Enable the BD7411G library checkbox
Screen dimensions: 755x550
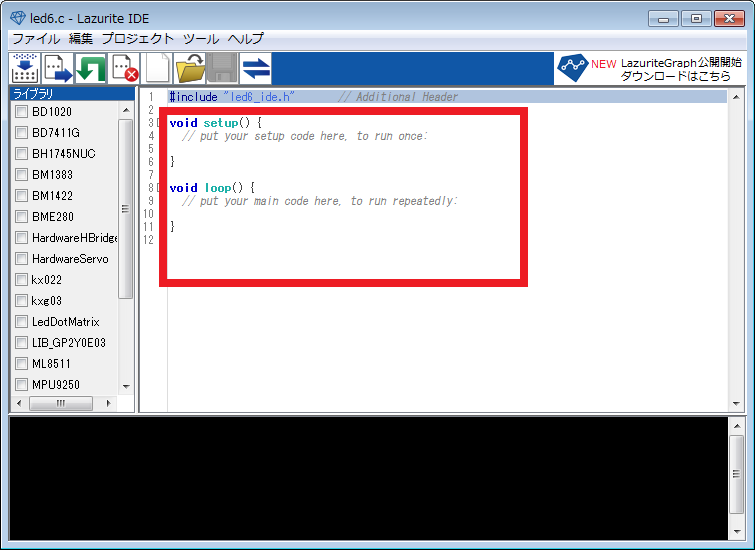21,132
